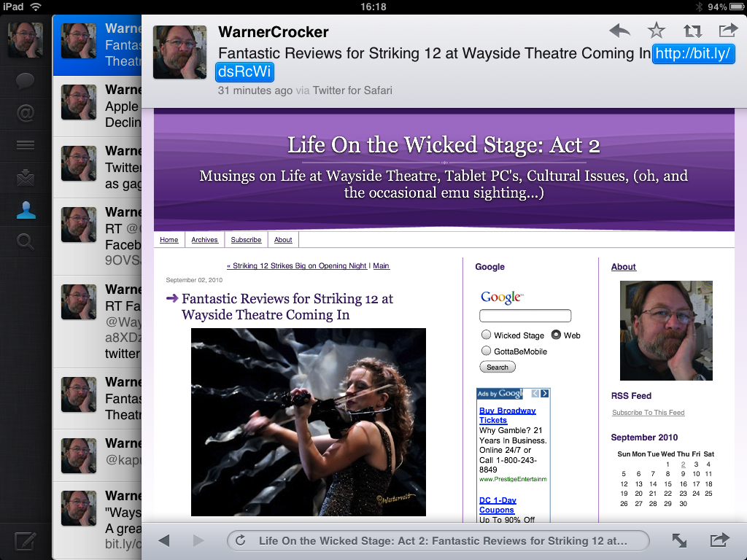Open the 'DC 1-Day Coupons' ad link

[x=498, y=505]
